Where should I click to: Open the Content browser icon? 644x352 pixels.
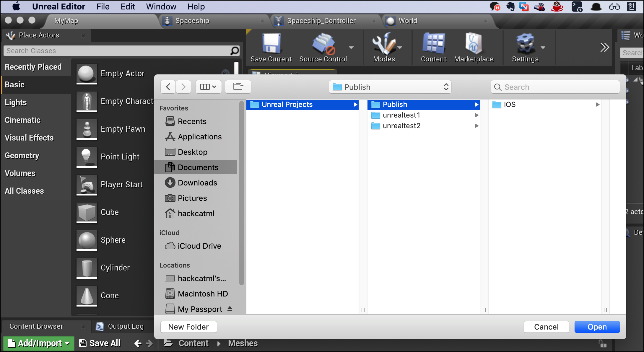[433, 44]
